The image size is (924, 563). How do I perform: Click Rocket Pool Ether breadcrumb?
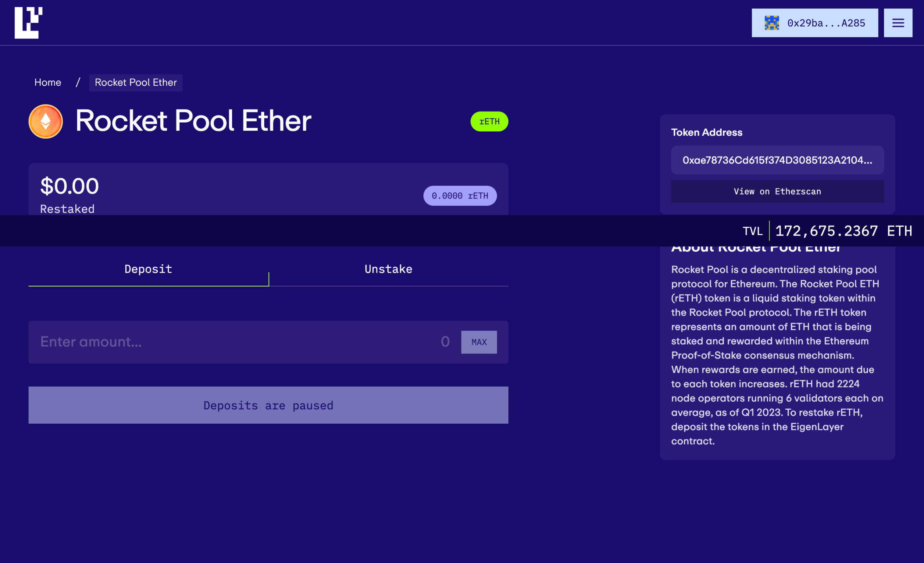[x=136, y=83]
